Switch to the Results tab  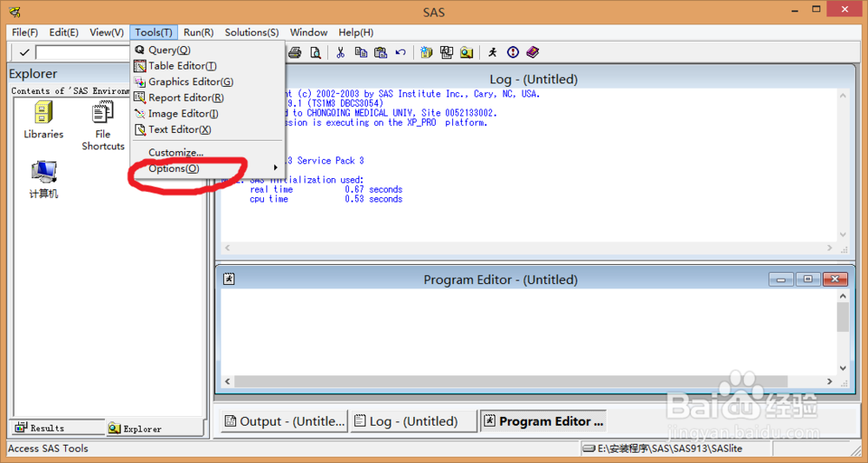[57, 427]
